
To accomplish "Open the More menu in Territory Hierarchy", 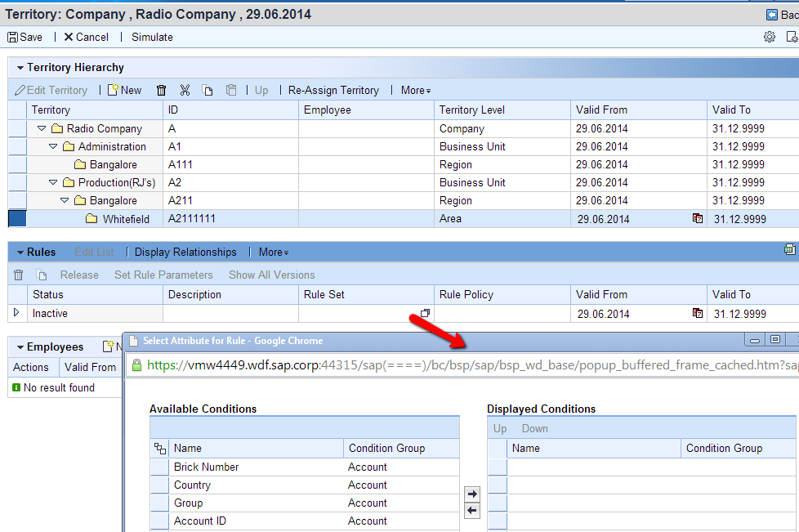I will 415,91.
